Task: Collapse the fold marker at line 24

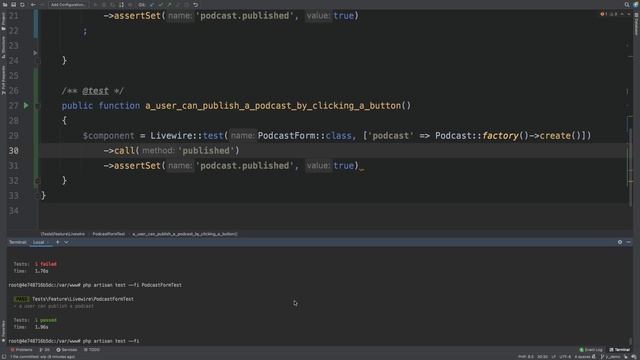Action: tap(37, 61)
